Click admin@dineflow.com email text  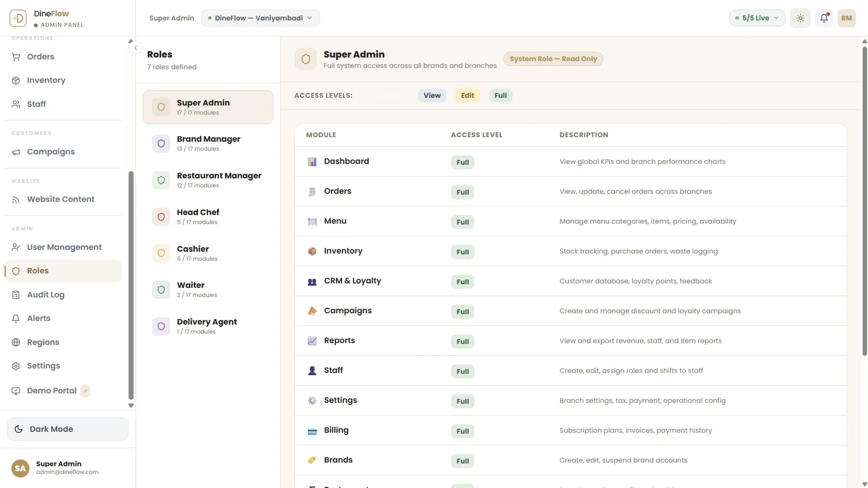coord(67,472)
